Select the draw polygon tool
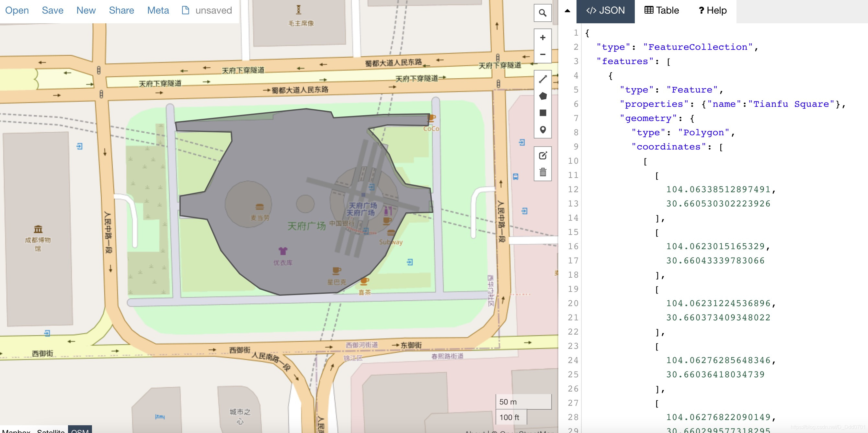This screenshot has height=433, width=868. tap(542, 97)
